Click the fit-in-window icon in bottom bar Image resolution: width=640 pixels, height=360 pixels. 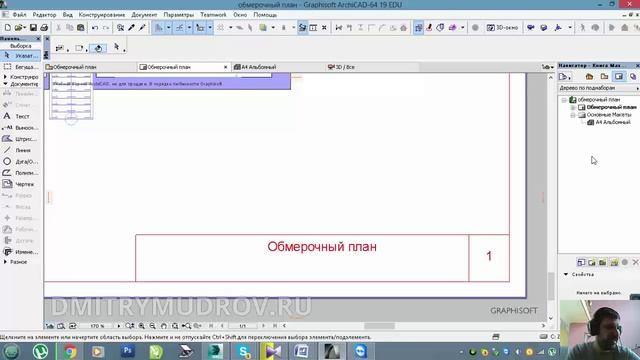click(175, 326)
